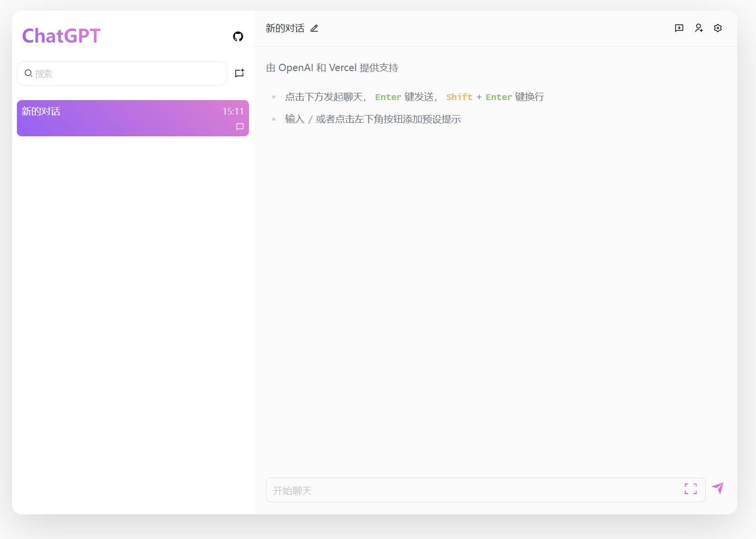Screen dimensions: 756x539
Task: Expand the chat input to fullscreen
Action: coord(691,489)
